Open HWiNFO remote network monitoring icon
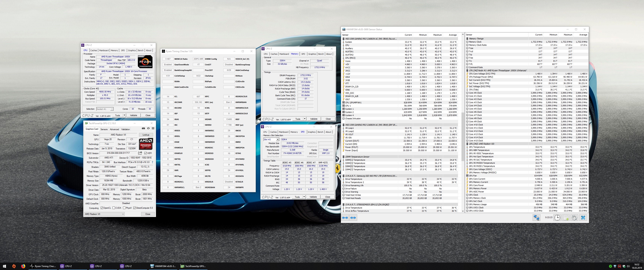The height and width of the screenshot is (270, 644). pyautogui.click(x=536, y=218)
